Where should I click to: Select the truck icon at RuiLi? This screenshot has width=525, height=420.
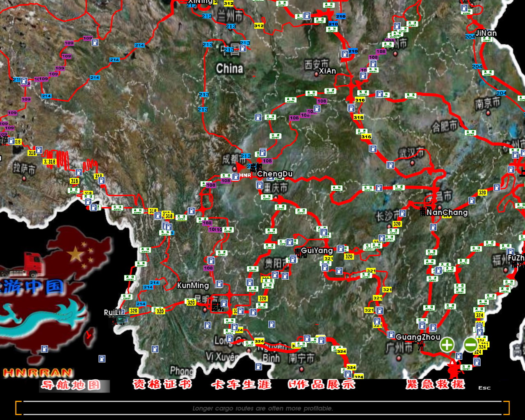click(x=122, y=319)
